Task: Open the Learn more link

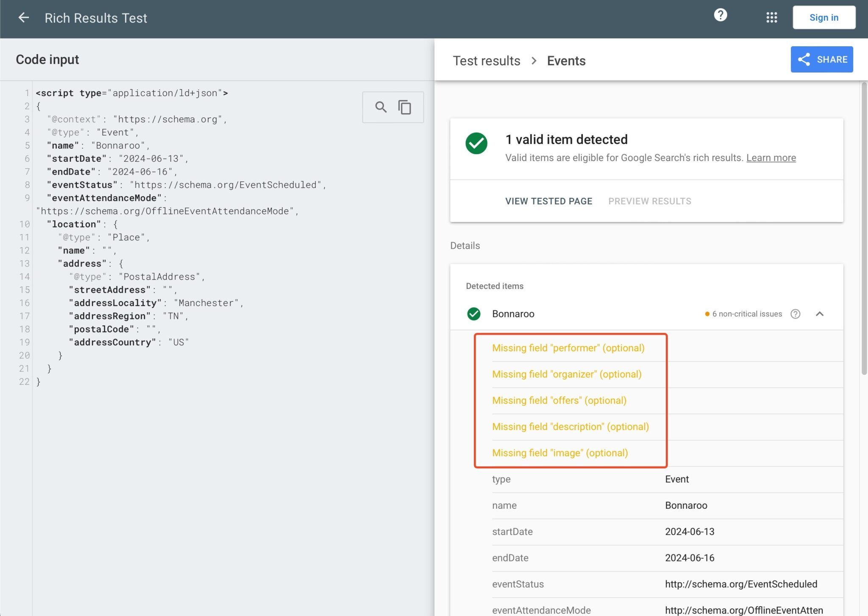Action: tap(771, 158)
